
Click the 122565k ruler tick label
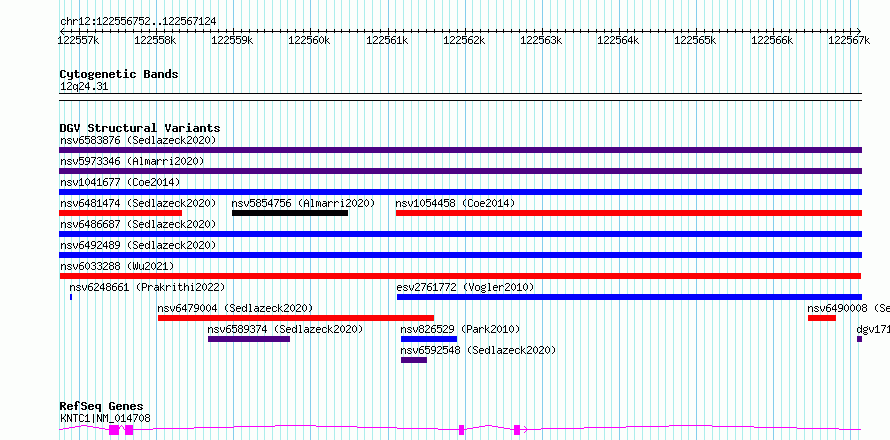click(x=695, y=40)
